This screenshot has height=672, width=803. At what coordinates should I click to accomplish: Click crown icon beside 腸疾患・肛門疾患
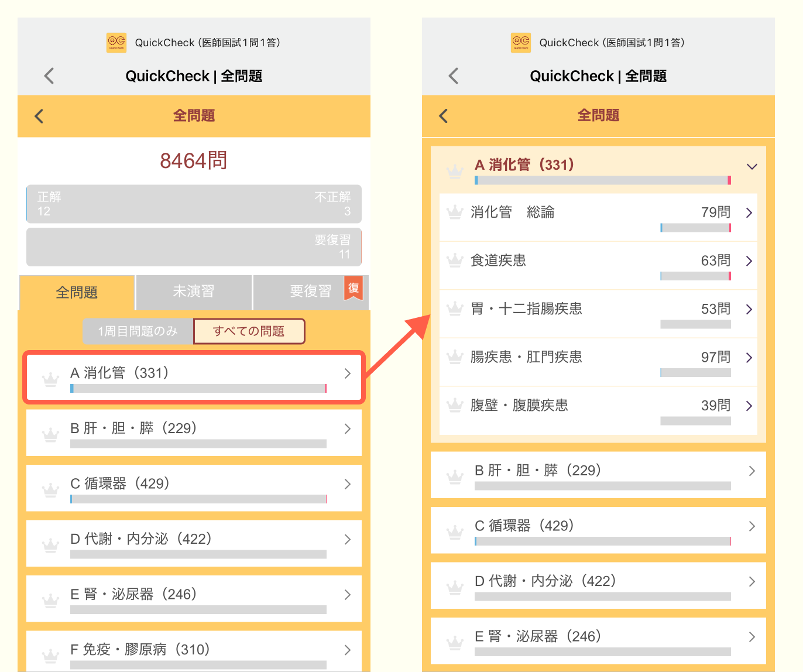pos(455,357)
